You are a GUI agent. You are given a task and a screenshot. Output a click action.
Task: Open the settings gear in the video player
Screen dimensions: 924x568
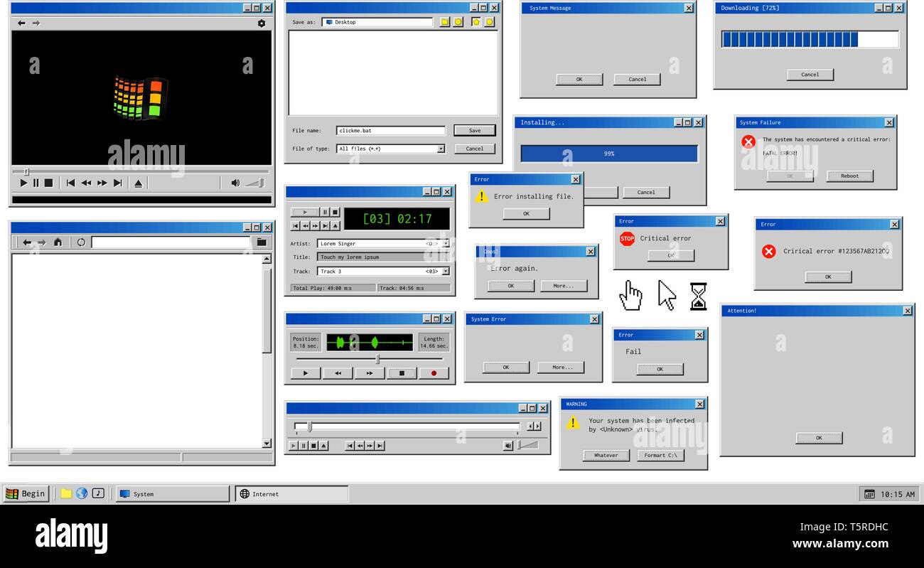click(262, 23)
